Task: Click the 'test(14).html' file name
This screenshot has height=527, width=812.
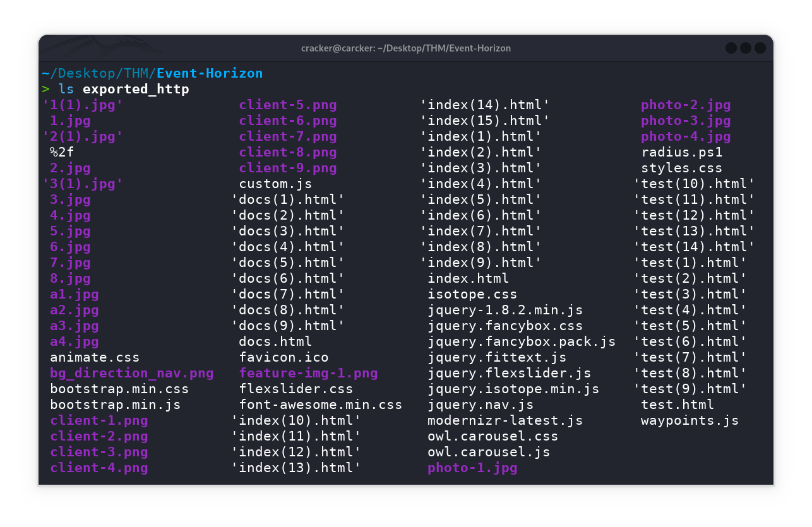Action: (x=694, y=247)
